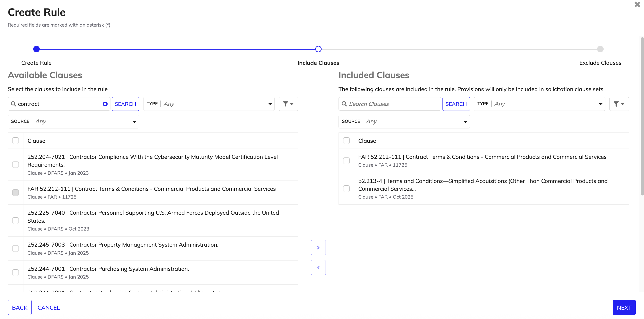Click greyed checkbox for available FAR 52.212-111

coord(15,193)
